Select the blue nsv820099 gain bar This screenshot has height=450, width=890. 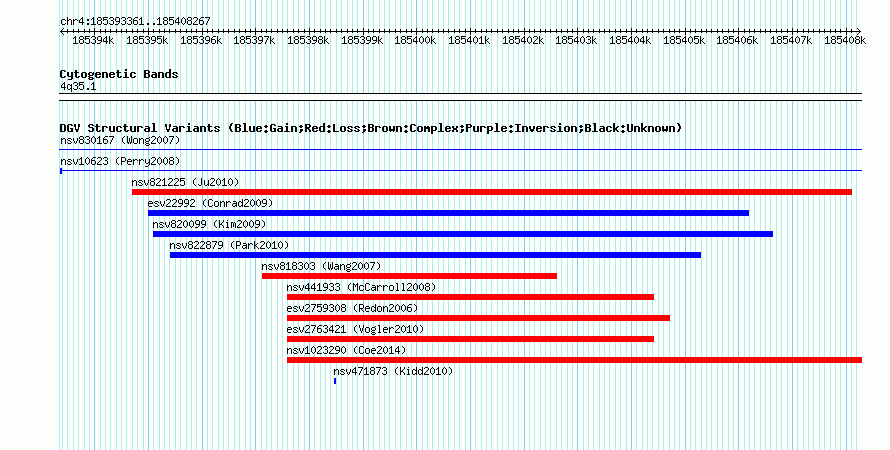463,234
